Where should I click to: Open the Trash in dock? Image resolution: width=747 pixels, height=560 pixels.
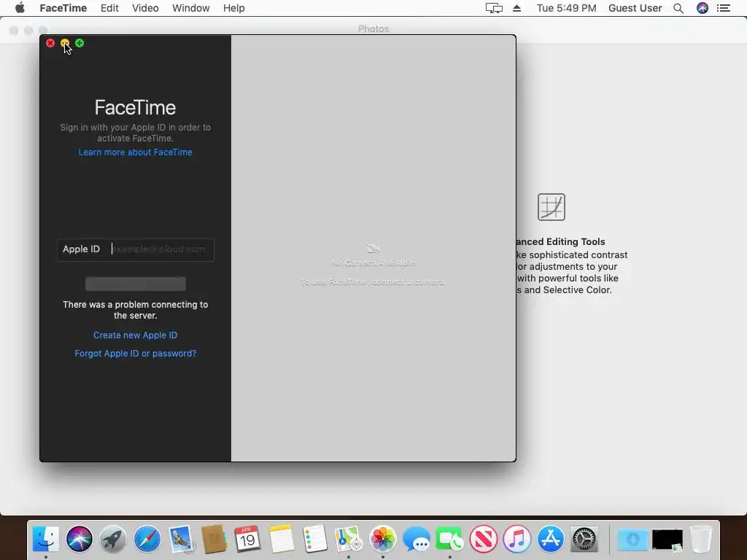[x=700, y=539]
